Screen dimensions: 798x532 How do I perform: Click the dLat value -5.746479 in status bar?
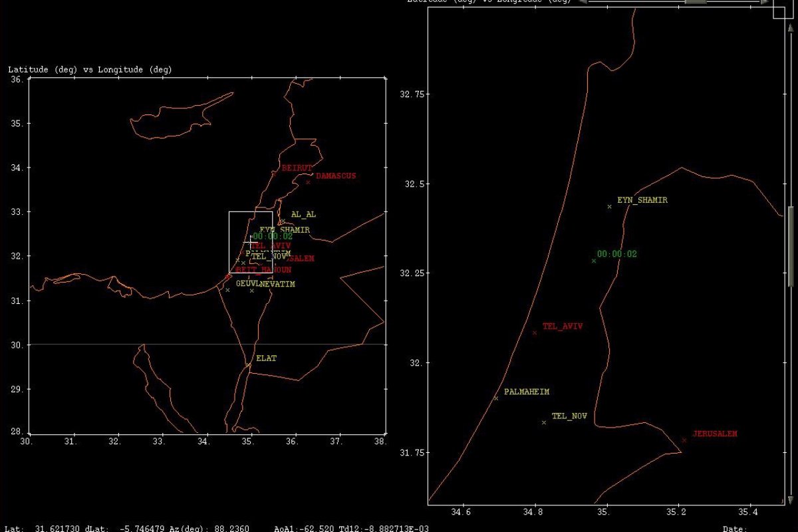point(144,529)
